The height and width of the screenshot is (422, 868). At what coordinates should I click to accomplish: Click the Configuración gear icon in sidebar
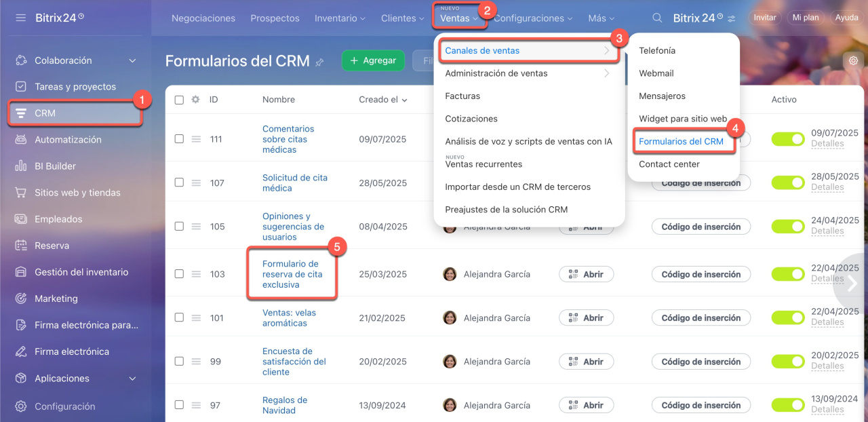(x=21, y=406)
